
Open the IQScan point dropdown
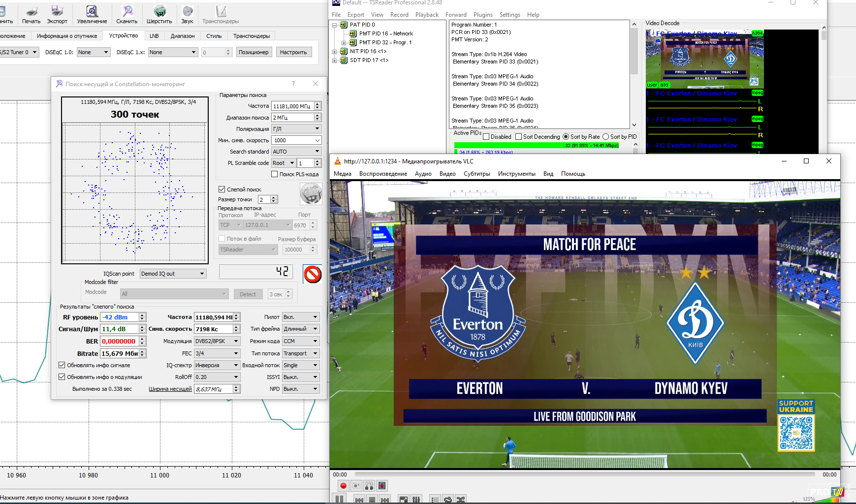(x=173, y=274)
